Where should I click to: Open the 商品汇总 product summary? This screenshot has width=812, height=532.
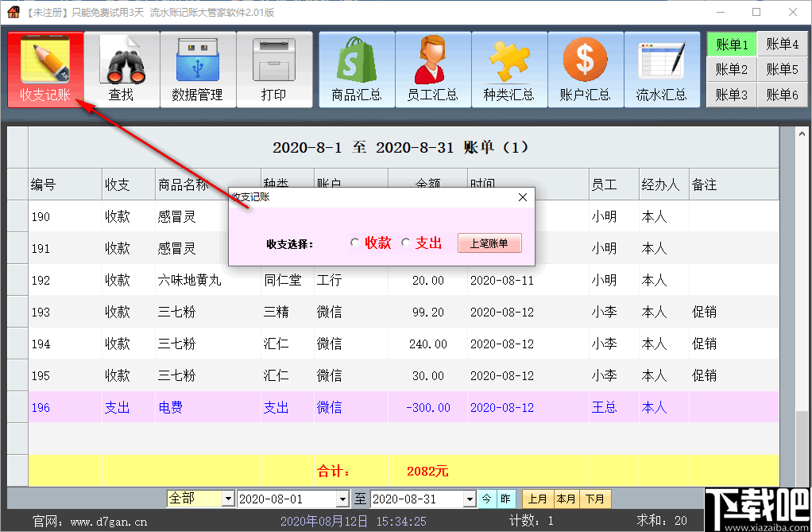tap(356, 68)
